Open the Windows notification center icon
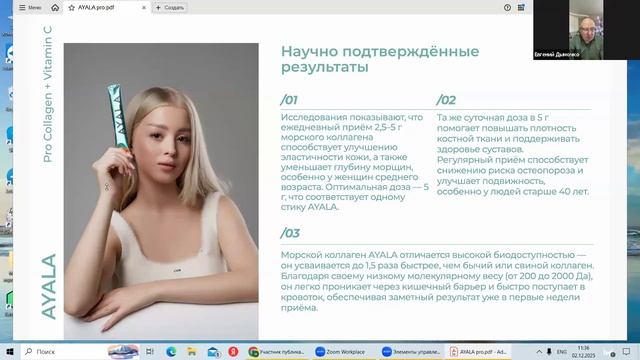 pyautogui.click(x=626, y=351)
